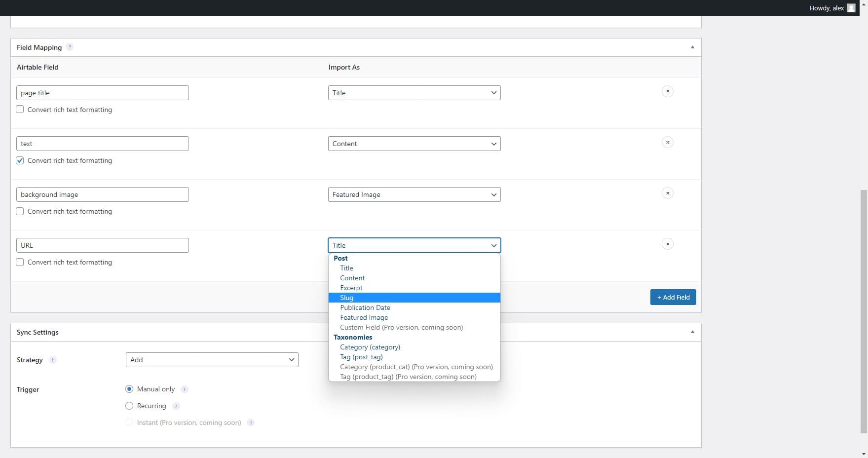The image size is (868, 458).
Task: Open the Field Mapping help tooltip
Action: (x=70, y=47)
